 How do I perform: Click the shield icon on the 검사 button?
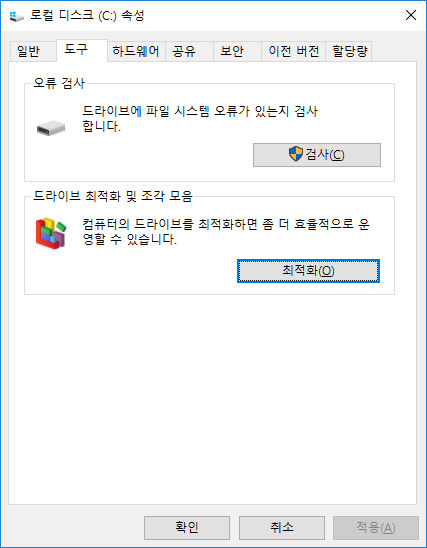(296, 154)
